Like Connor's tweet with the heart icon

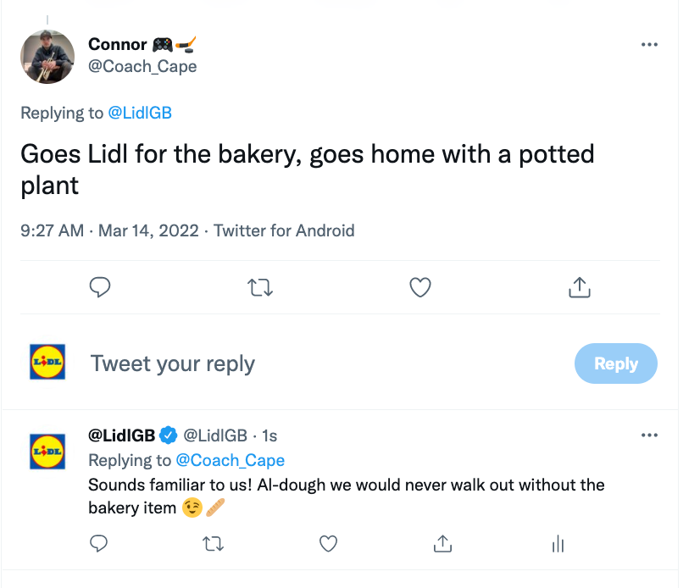pyautogui.click(x=420, y=287)
